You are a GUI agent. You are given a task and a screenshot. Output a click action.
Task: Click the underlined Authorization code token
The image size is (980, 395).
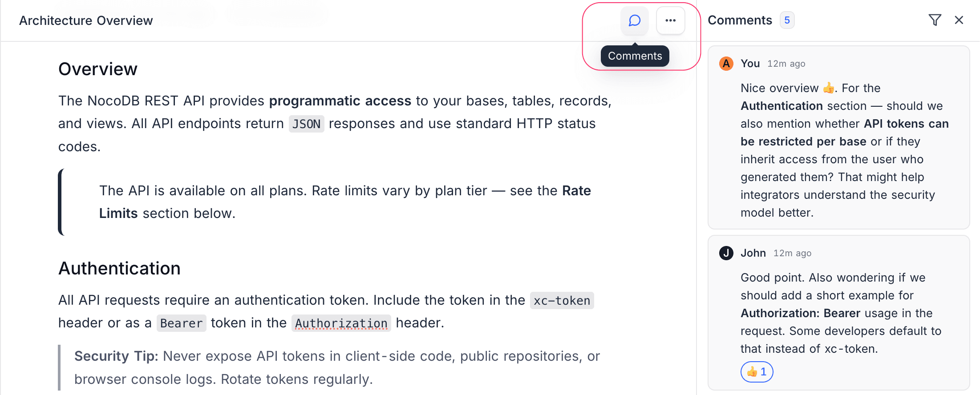click(x=341, y=323)
